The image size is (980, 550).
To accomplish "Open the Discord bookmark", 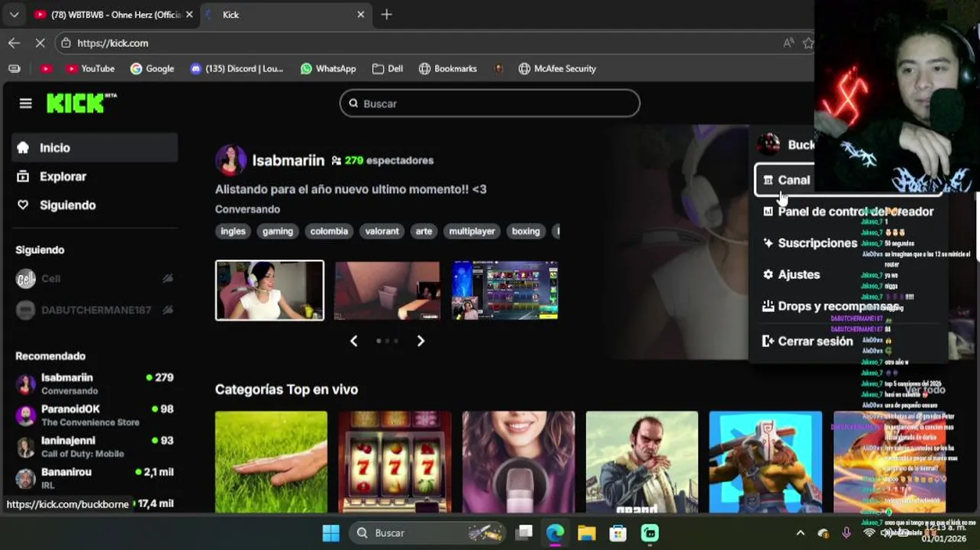I will pyautogui.click(x=237, y=69).
